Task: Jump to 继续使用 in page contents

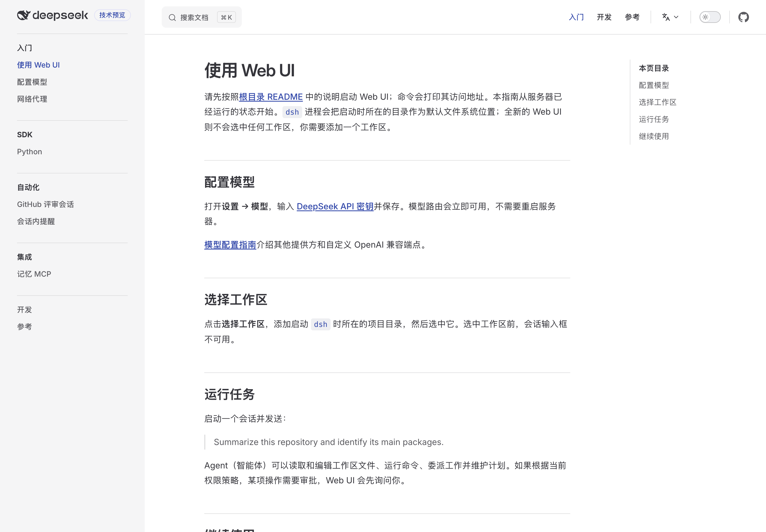Action: click(x=654, y=136)
